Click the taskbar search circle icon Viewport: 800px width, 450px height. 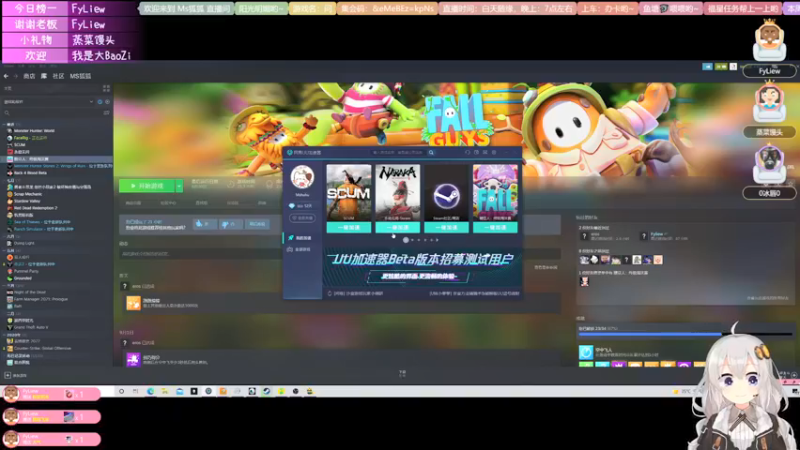(121, 391)
